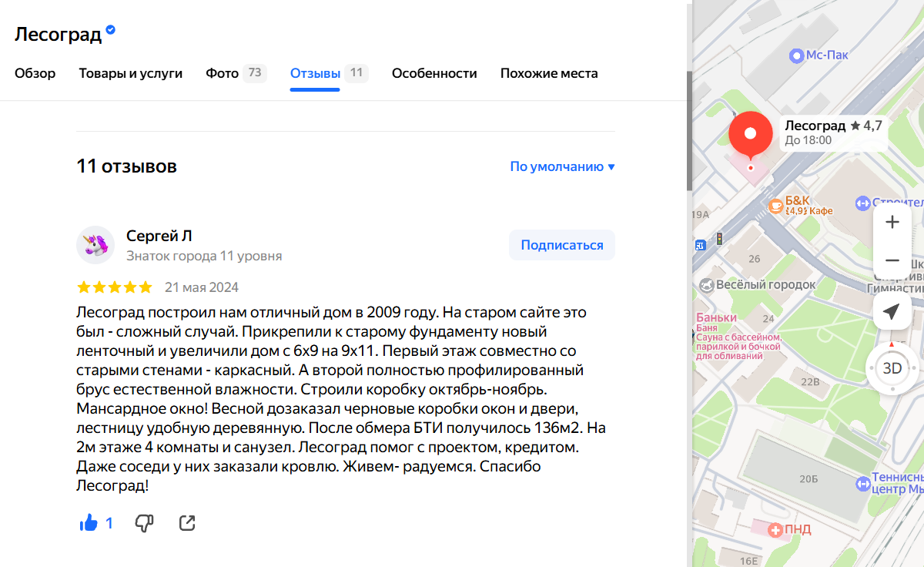Open the Похожие места tab
This screenshot has height=567, width=924.
pos(549,73)
